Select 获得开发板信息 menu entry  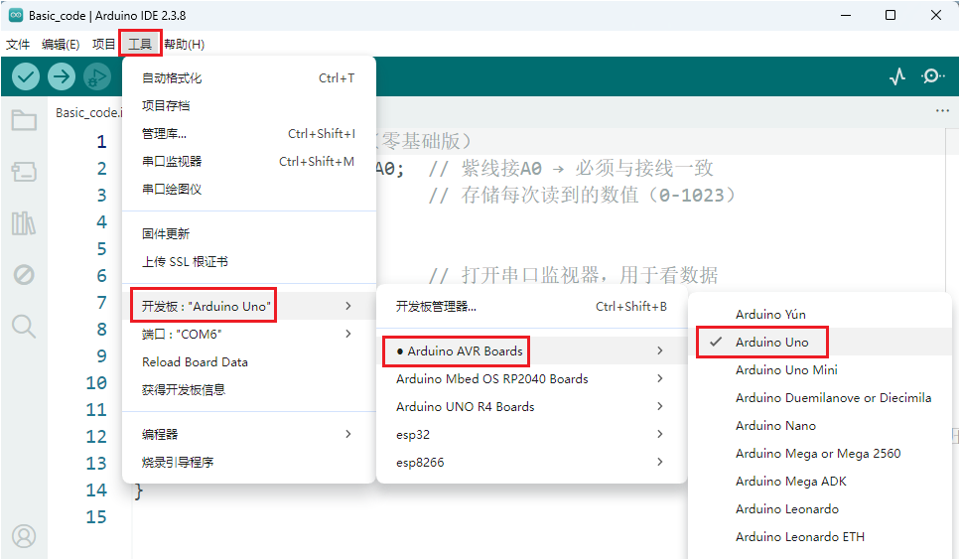click(248, 390)
